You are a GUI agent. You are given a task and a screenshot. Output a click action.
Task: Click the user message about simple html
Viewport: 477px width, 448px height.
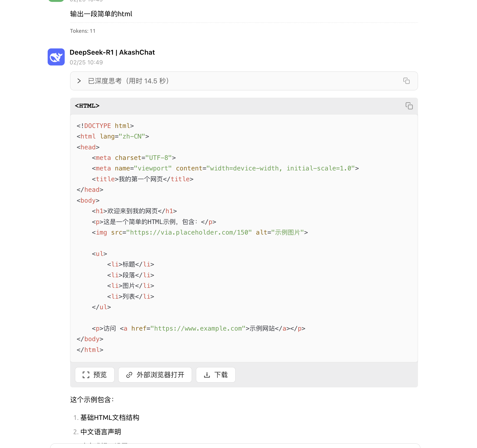click(101, 14)
